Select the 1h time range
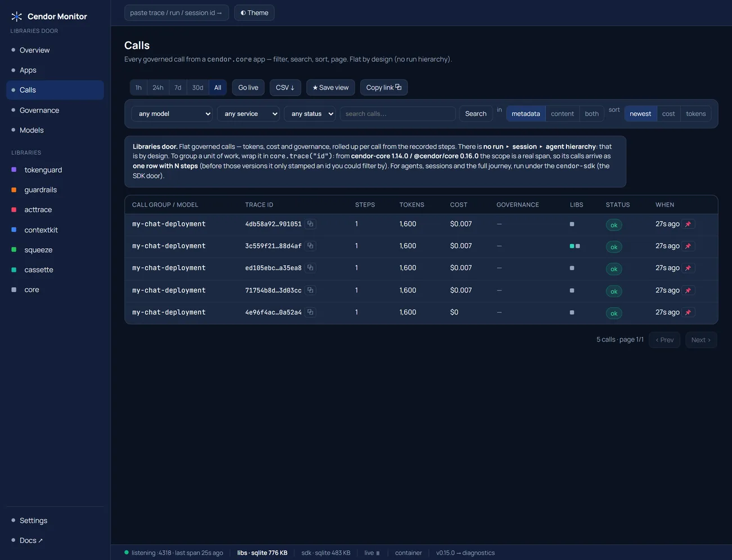 click(139, 87)
